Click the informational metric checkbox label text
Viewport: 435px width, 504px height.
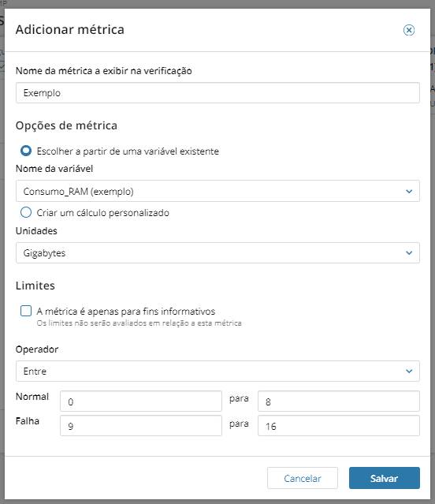pos(126,311)
